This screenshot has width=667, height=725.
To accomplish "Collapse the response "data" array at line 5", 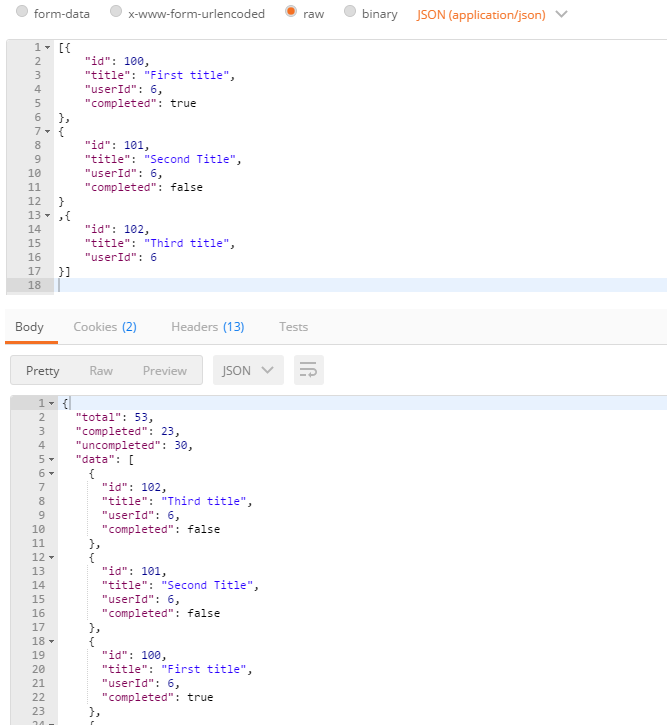I will click(x=51, y=460).
